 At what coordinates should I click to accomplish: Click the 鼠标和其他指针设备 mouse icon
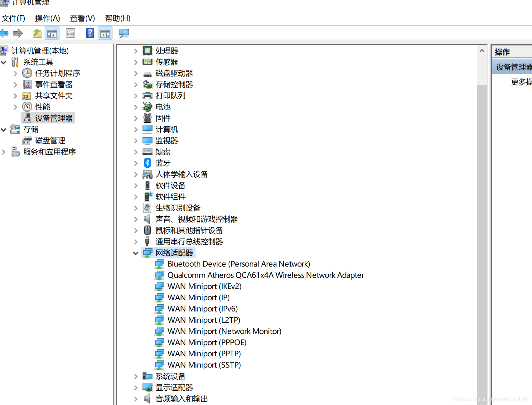148,230
